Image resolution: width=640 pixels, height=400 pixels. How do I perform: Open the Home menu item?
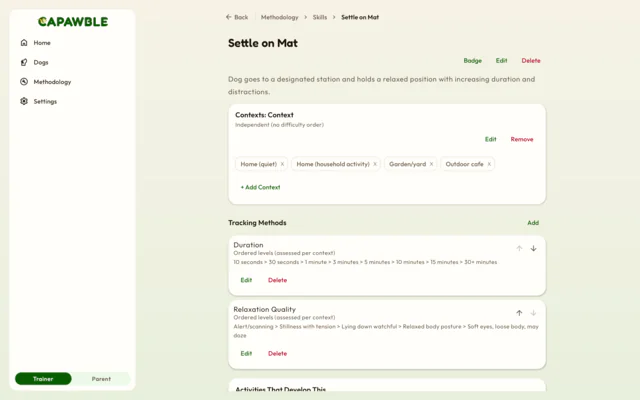[42, 42]
